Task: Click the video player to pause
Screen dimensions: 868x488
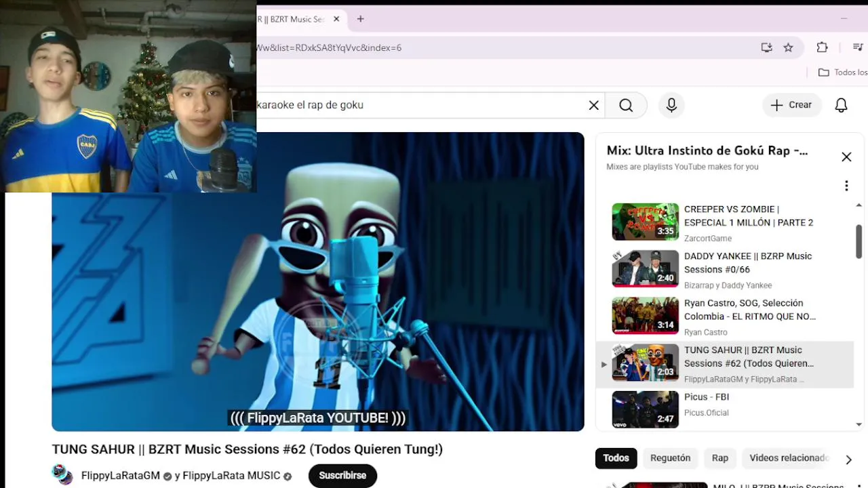Action: (x=318, y=282)
